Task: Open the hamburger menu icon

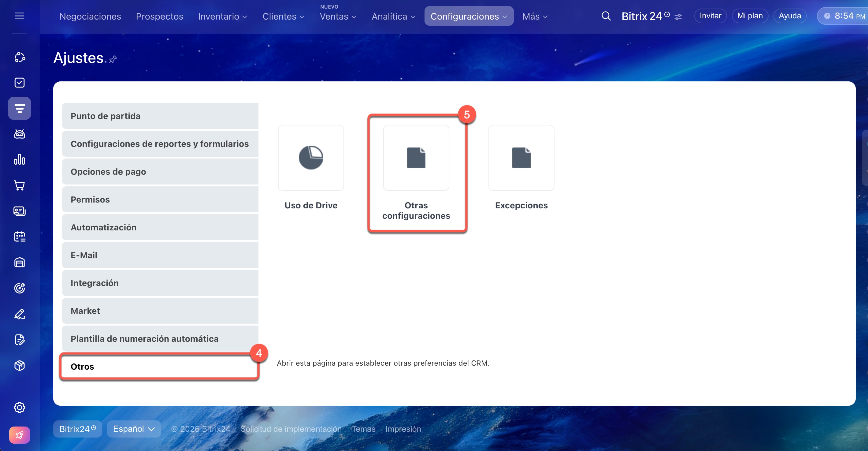Action: coord(20,16)
